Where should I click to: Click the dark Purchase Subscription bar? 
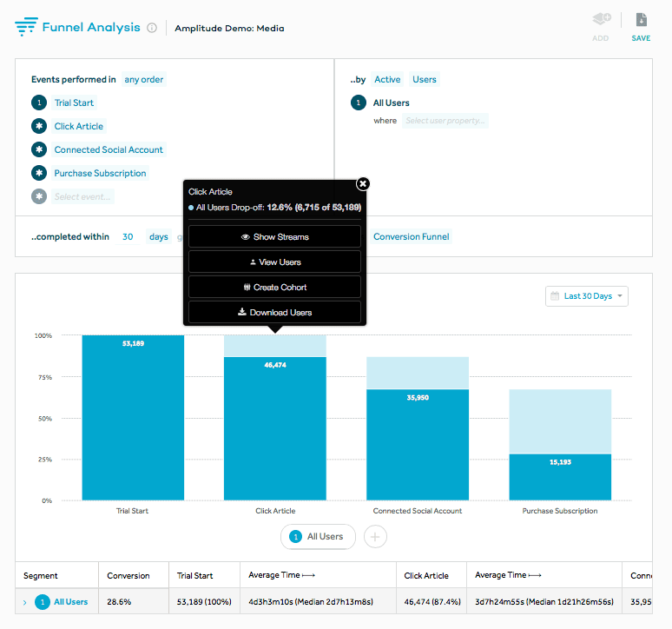click(560, 477)
